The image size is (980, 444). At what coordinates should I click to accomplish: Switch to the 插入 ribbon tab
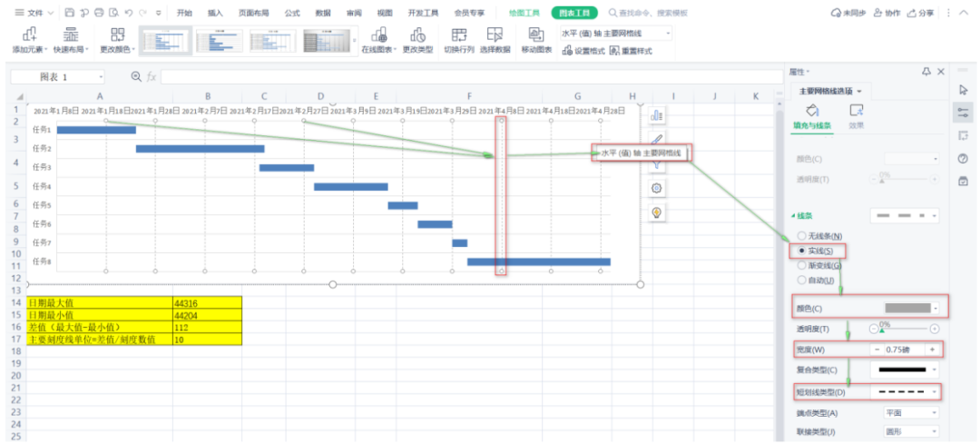(215, 13)
